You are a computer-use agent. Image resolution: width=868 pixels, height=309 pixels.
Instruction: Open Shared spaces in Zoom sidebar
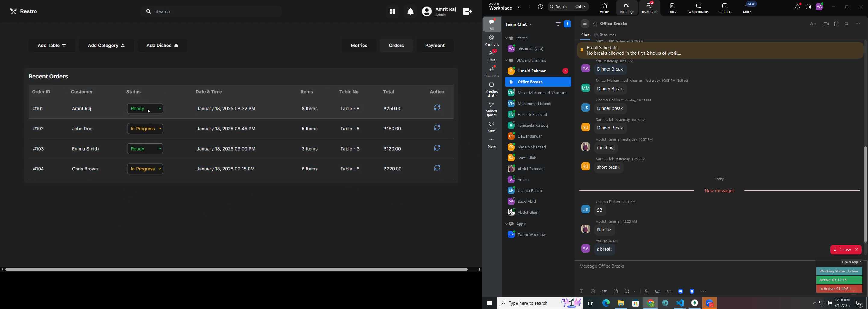[492, 109]
